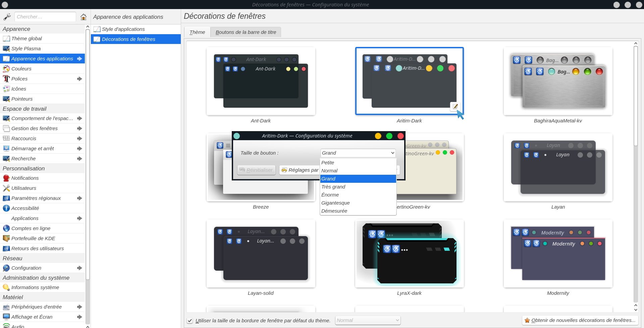
Task: Click Obtenir de nouvelles décorations de fenêtres
Action: 580,320
